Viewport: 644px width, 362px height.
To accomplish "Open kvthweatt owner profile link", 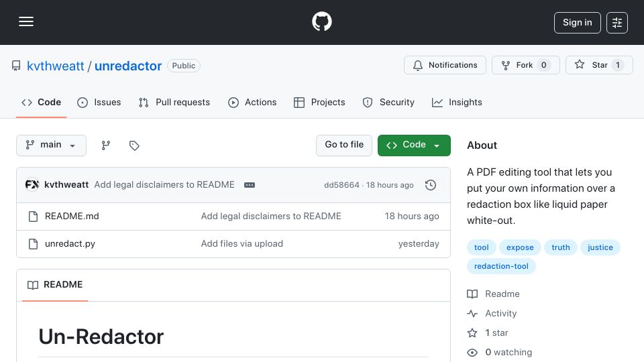I will [56, 66].
